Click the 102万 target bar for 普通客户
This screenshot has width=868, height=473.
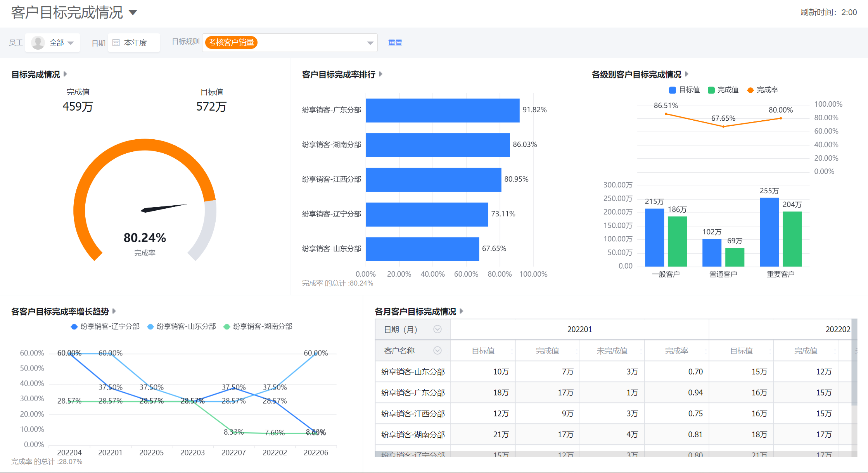coord(712,253)
